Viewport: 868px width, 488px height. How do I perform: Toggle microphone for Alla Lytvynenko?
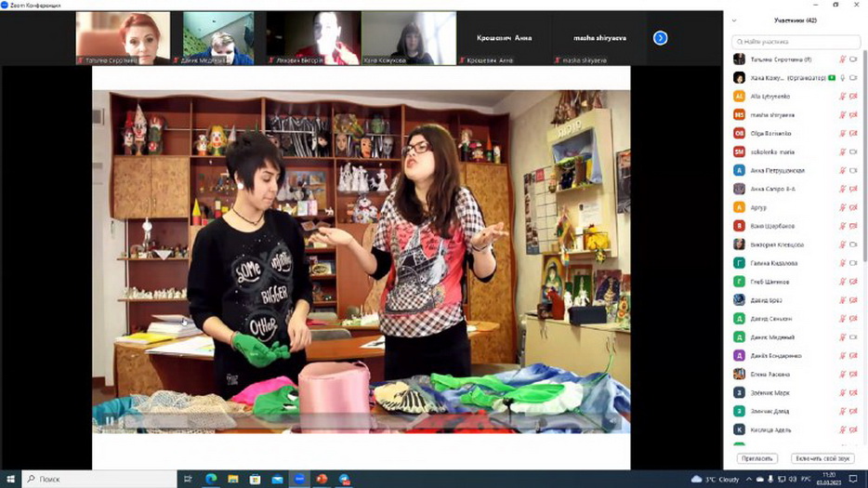point(843,96)
